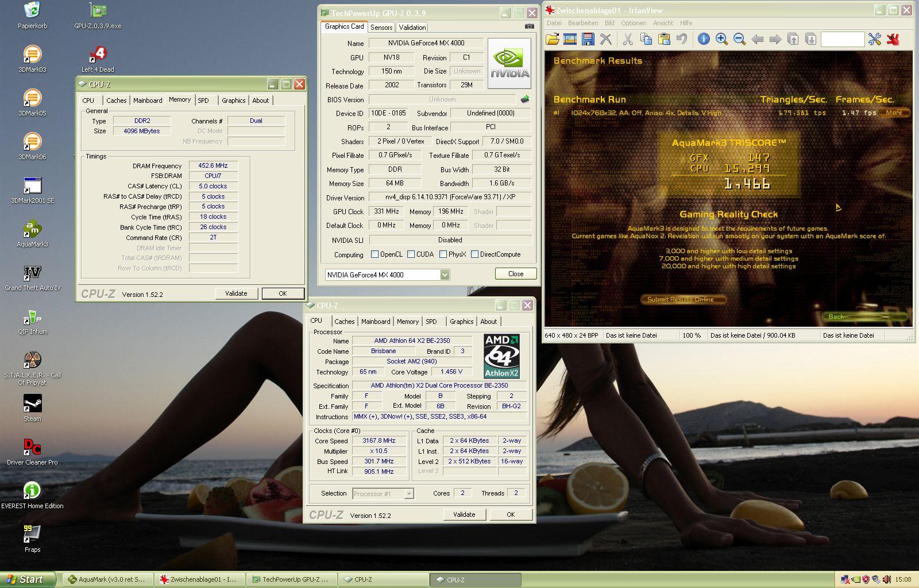919x588 pixels.
Task: Open Caches tab in lower CPU-Z window
Action: coord(345,322)
